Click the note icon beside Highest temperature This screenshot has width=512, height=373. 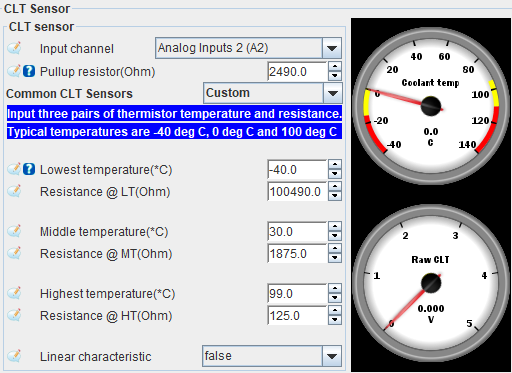pos(14,293)
